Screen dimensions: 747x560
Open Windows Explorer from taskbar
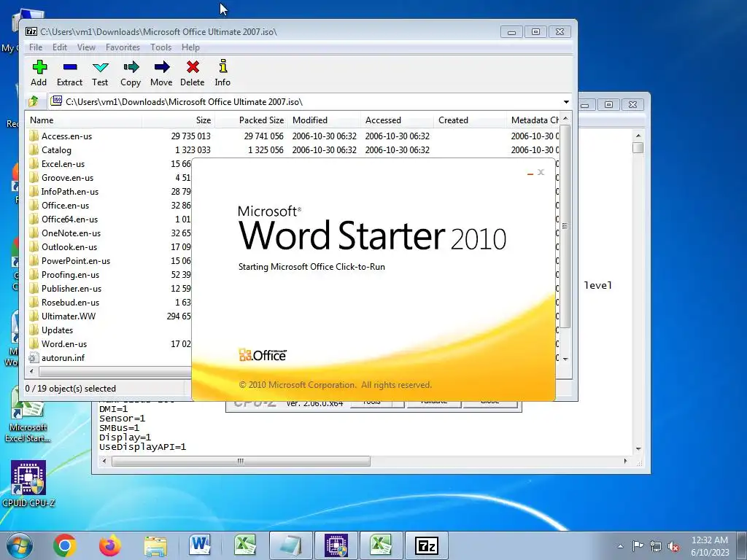coord(155,545)
